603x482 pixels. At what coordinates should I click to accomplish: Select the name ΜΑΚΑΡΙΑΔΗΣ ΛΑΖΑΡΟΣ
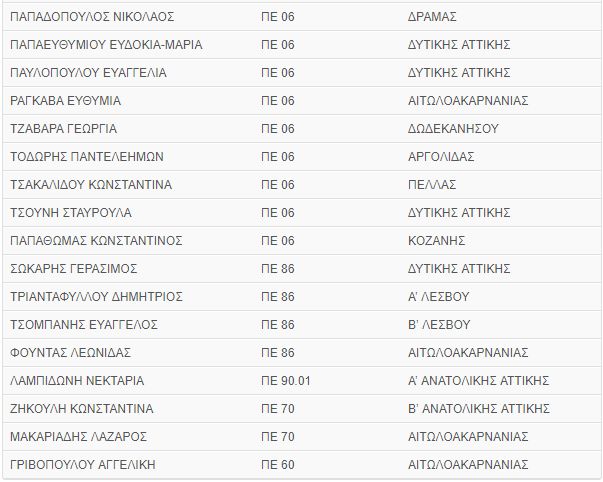[78, 437]
